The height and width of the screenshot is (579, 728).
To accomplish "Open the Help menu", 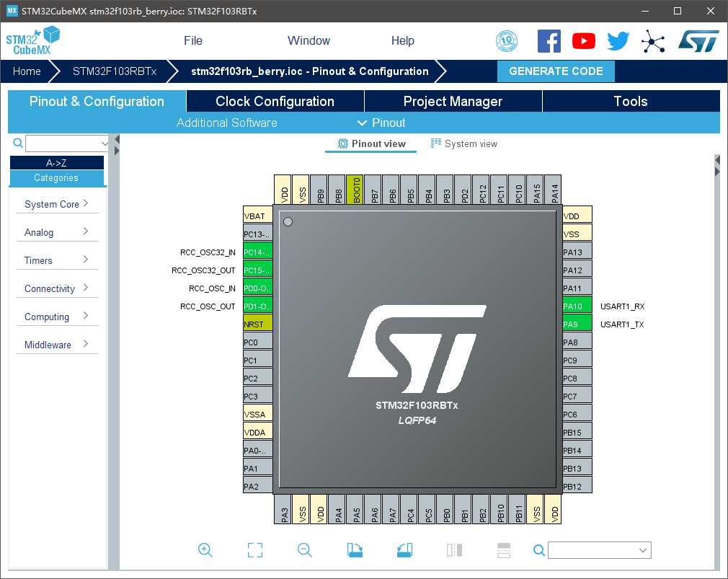I will point(402,41).
